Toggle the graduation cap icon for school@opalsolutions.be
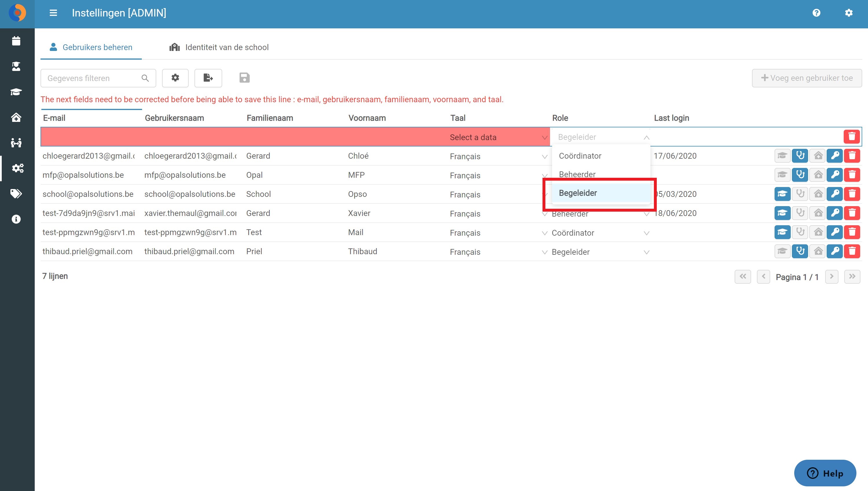Viewport: 868px width, 491px height. 782,194
